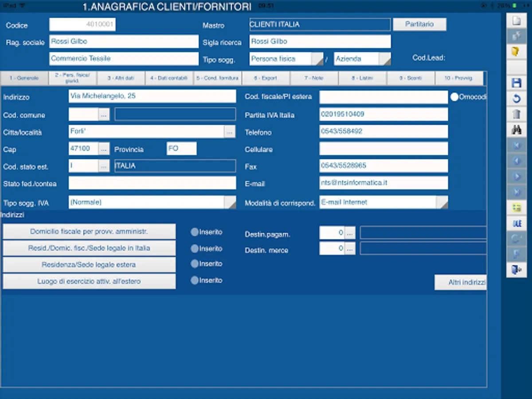Switch to 9 - Sconti tab

411,78
